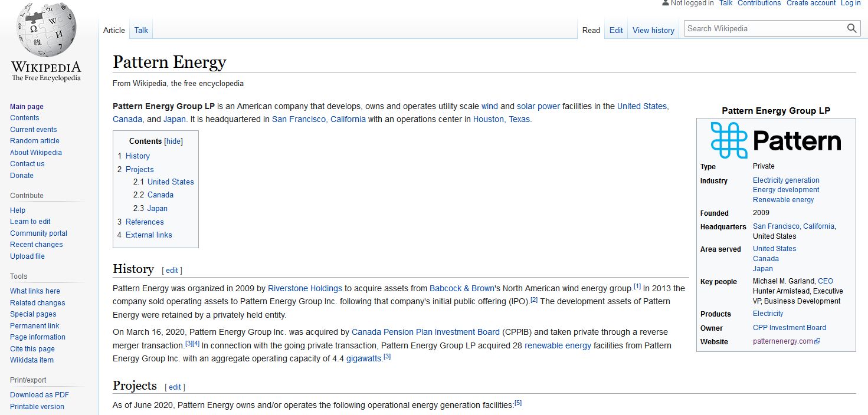This screenshot has width=868, height=415.
Task: Get the Permanent link
Action: pyautogui.click(x=35, y=326)
